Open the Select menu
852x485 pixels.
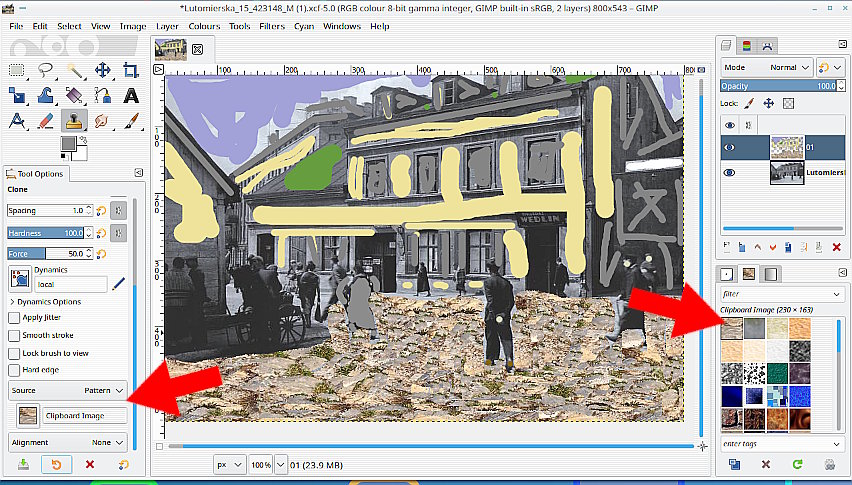[69, 26]
